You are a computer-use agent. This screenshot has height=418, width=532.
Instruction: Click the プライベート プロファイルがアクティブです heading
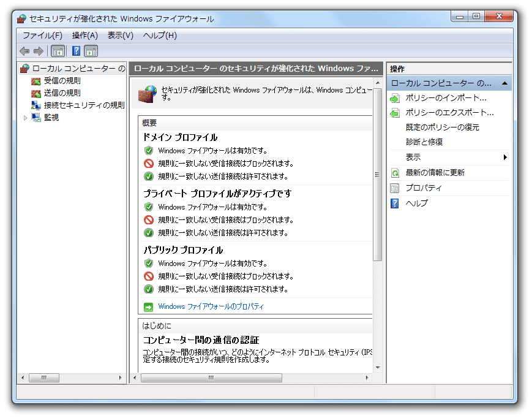pos(217,194)
